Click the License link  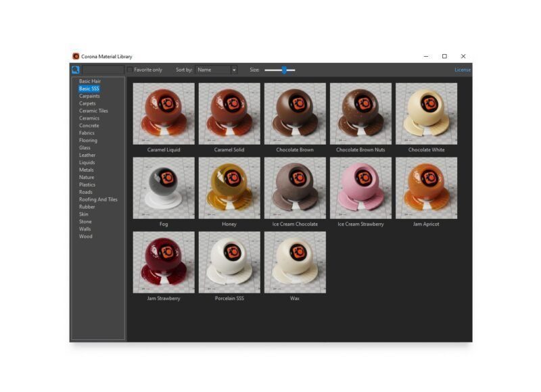pyautogui.click(x=463, y=70)
